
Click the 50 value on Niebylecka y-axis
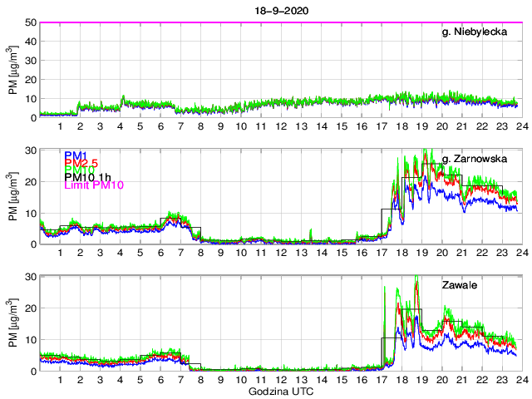pos(30,22)
